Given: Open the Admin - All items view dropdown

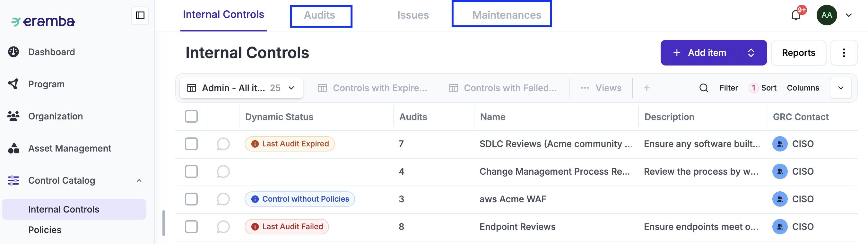Looking at the screenshot, I should pos(241,88).
